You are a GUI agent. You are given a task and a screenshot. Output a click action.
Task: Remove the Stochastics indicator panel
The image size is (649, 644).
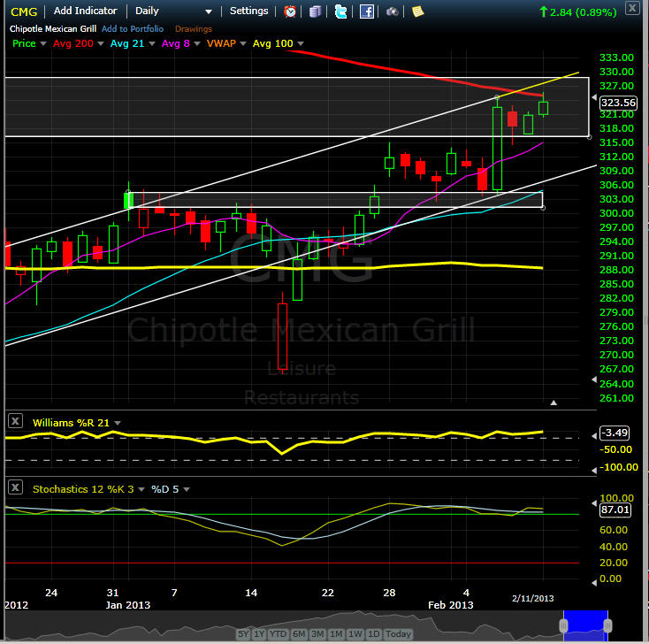(15, 487)
